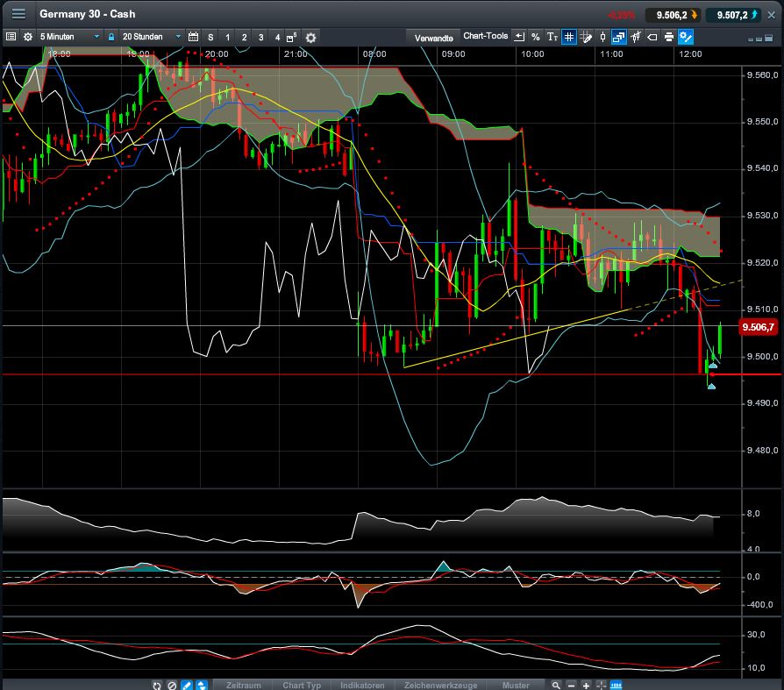This screenshot has width=784, height=690.
Task: Select the text label tool (Tт)
Action: [x=552, y=37]
